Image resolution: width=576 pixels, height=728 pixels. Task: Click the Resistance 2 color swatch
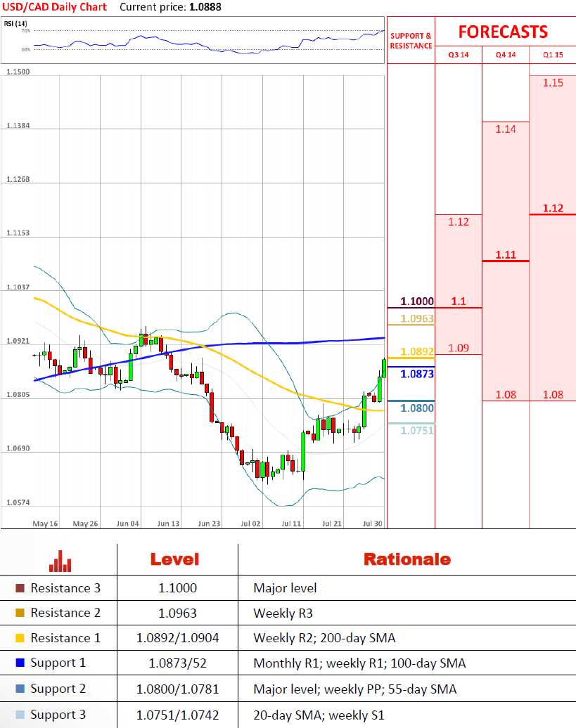[x=20, y=613]
